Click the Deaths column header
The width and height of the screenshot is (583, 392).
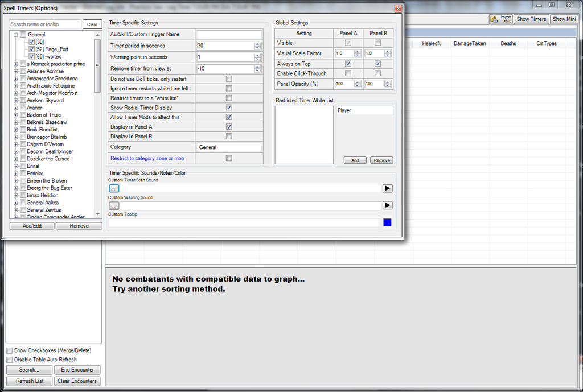click(508, 43)
